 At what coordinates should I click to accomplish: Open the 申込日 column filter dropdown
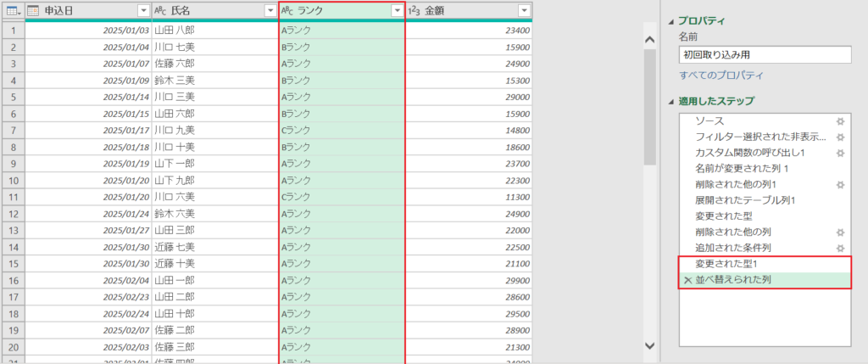pos(143,11)
